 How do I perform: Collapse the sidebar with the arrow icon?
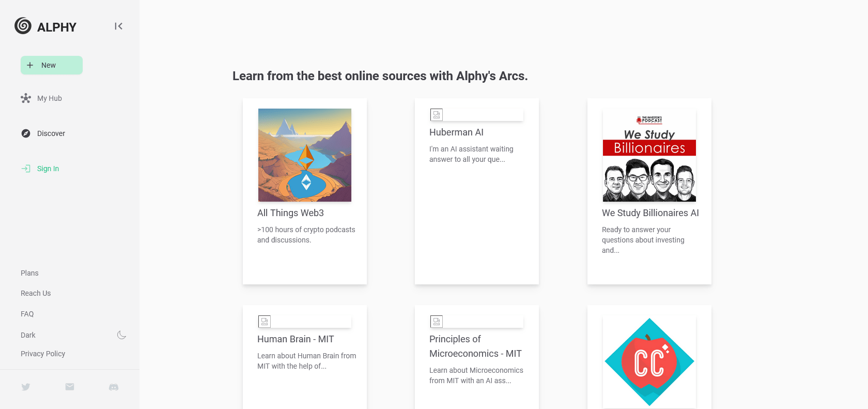point(118,26)
